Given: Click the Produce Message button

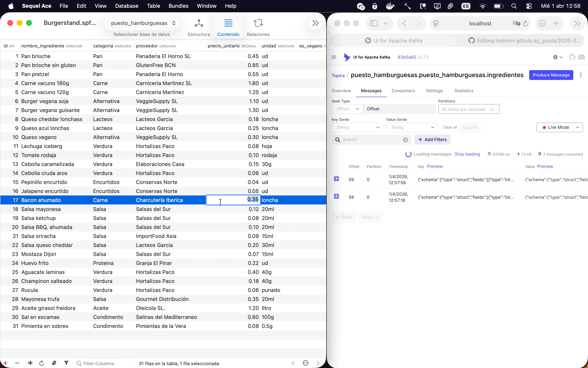Looking at the screenshot, I should pos(551,75).
